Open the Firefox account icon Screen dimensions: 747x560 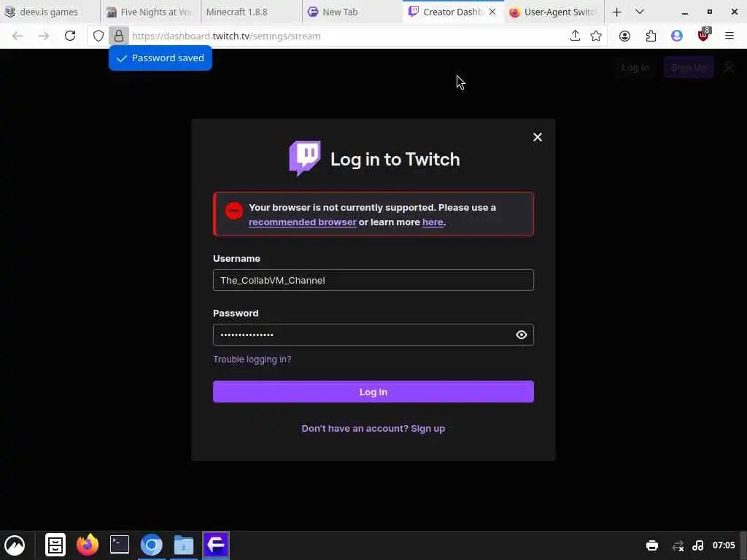coord(624,36)
